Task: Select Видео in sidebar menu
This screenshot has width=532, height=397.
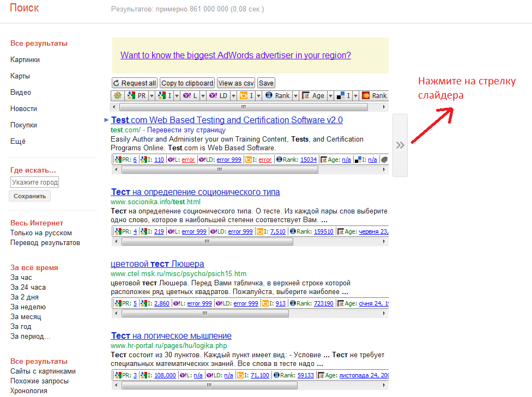Action: point(20,92)
